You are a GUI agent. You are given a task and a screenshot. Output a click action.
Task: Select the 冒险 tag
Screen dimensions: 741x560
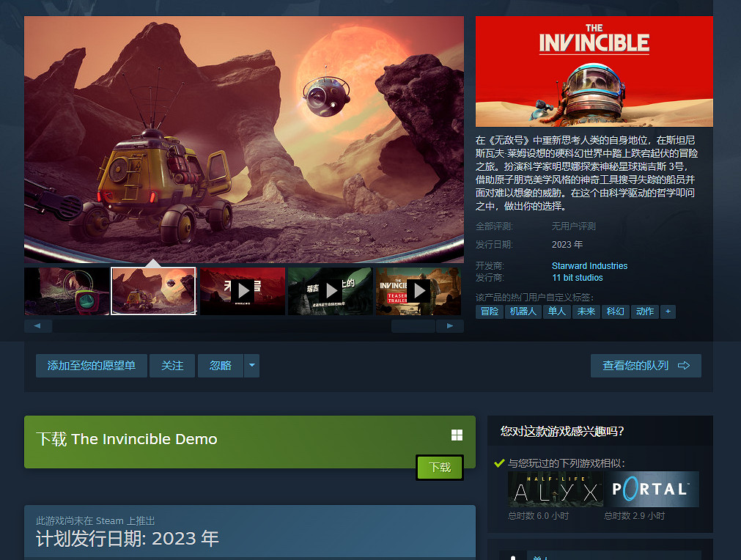490,311
